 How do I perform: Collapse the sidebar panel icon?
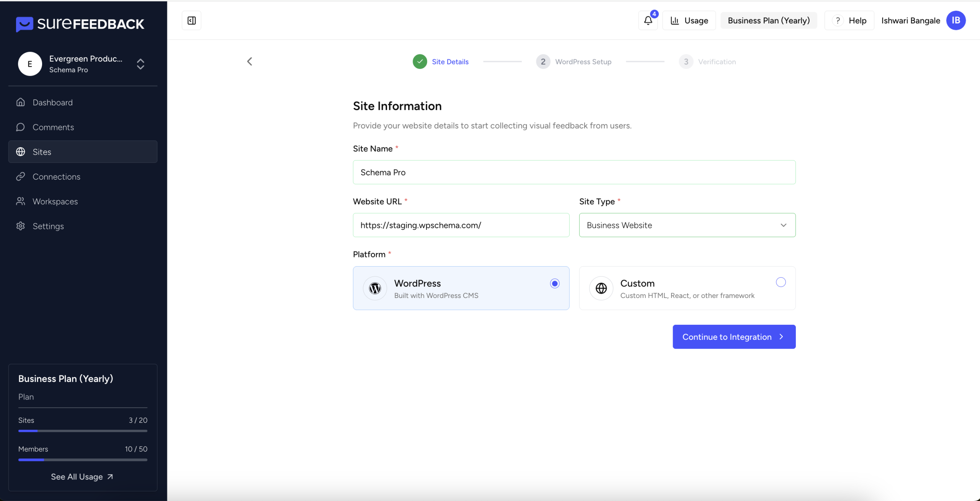coord(191,21)
